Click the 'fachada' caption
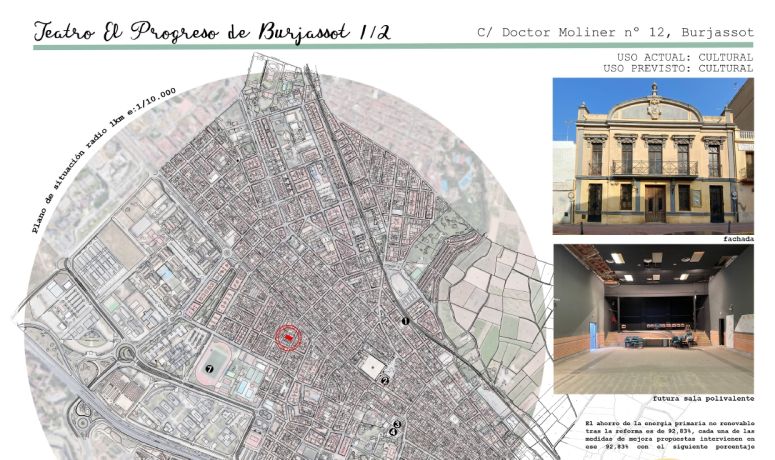The height and width of the screenshot is (460, 775). [738, 239]
